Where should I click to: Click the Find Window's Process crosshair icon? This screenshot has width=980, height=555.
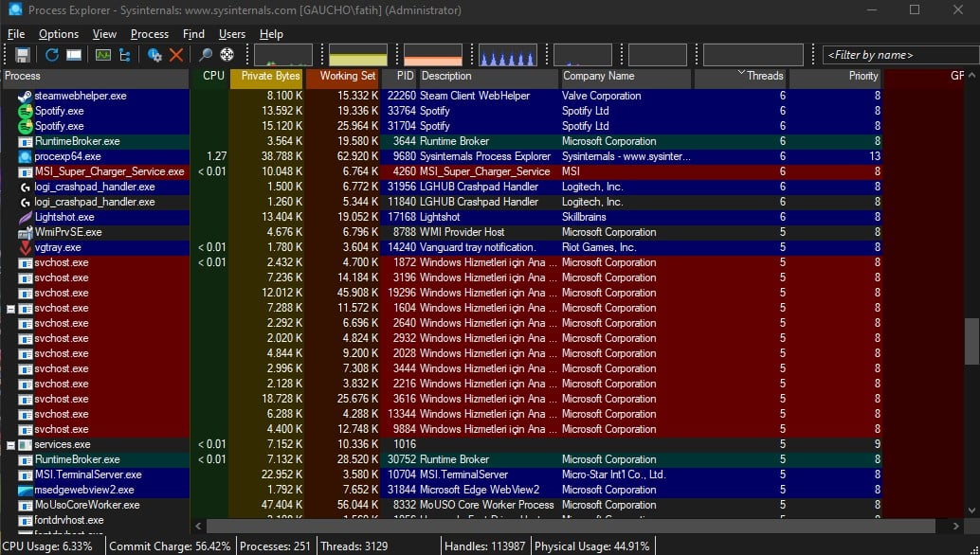[x=227, y=55]
